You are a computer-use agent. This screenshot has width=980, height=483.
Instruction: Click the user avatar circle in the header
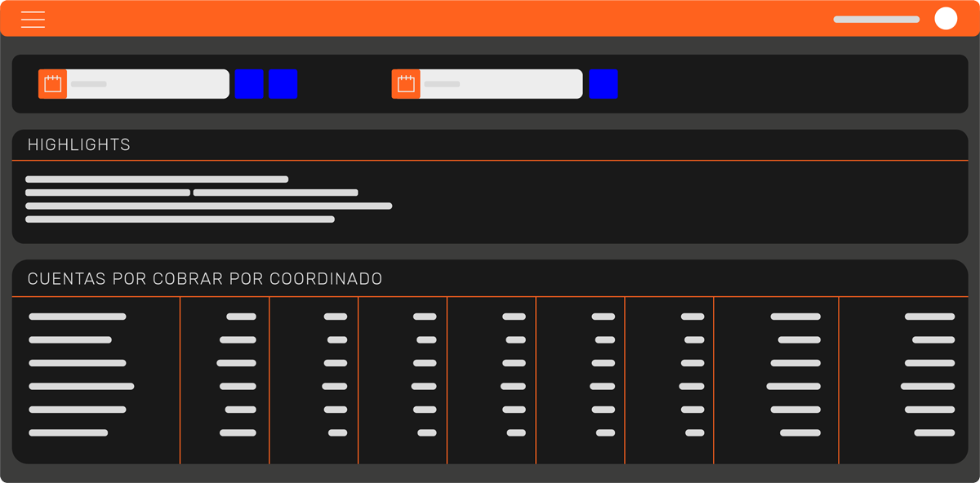coord(946,18)
